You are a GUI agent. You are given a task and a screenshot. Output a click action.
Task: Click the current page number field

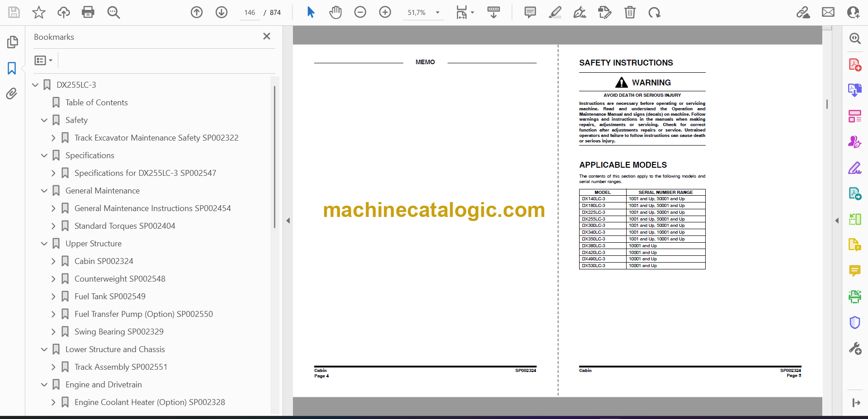pos(250,13)
